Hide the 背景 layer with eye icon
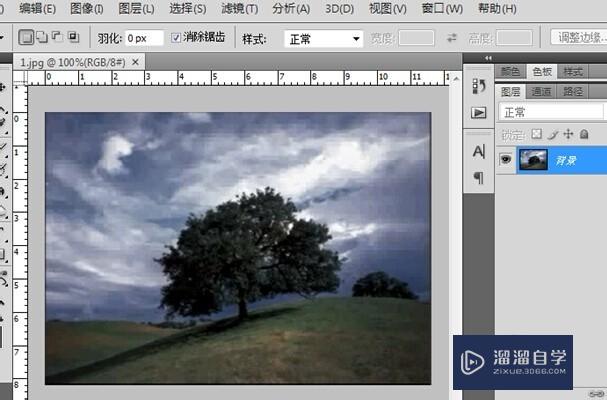Image resolution: width=607 pixels, height=400 pixels. [x=506, y=159]
